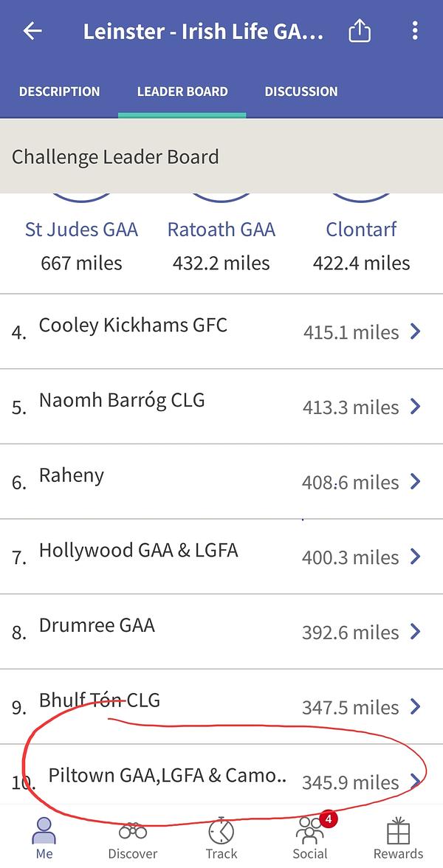Expand Naomh Barróg CLG row chevron
This screenshot has width=443, height=868.
[x=416, y=406]
